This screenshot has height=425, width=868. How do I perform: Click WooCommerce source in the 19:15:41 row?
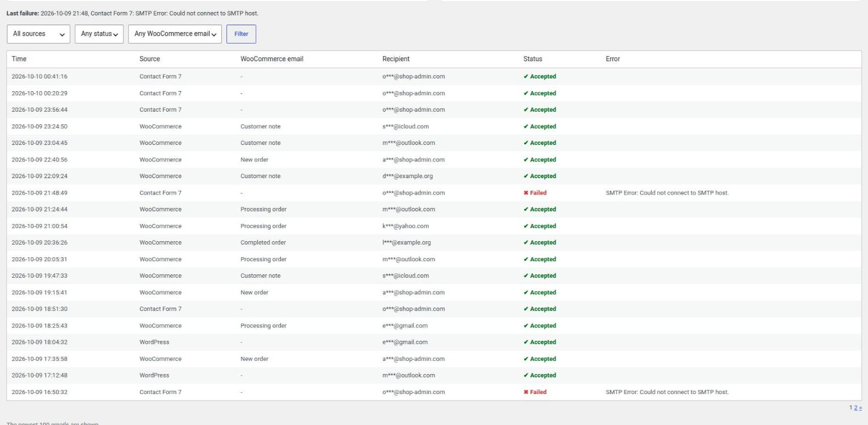(x=161, y=292)
